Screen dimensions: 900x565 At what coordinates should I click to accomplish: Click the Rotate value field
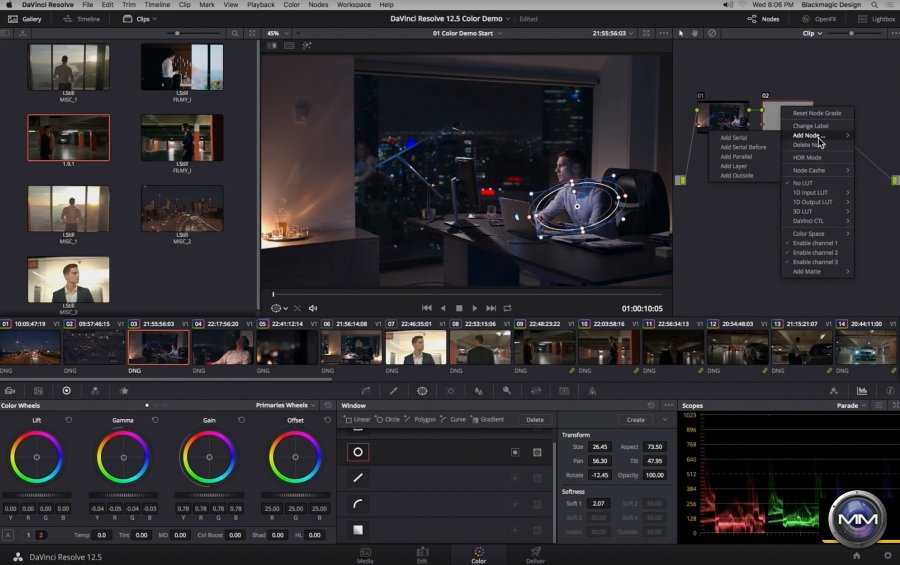599,475
